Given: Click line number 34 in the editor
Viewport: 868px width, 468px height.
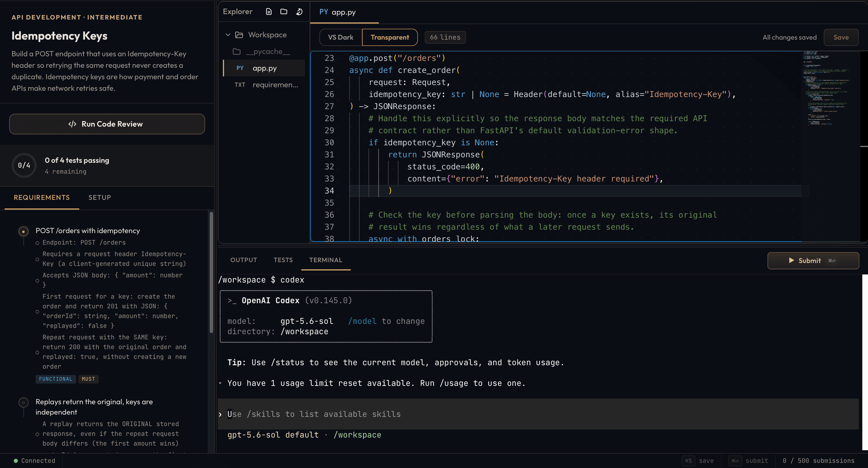Looking at the screenshot, I should click(329, 191).
